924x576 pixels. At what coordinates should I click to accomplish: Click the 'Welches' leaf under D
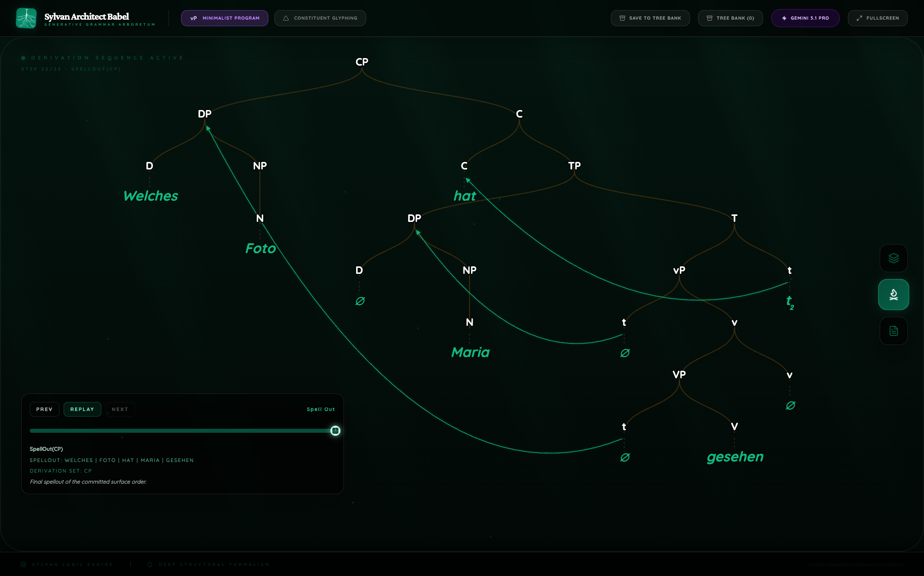[x=151, y=196]
